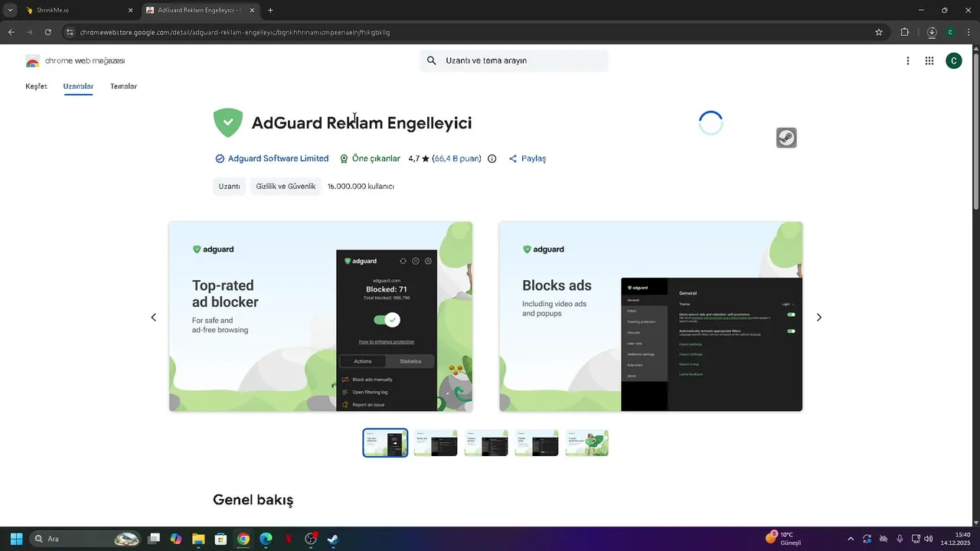View site information icon in the address bar
This screenshot has height=551, width=980.
point(70,32)
